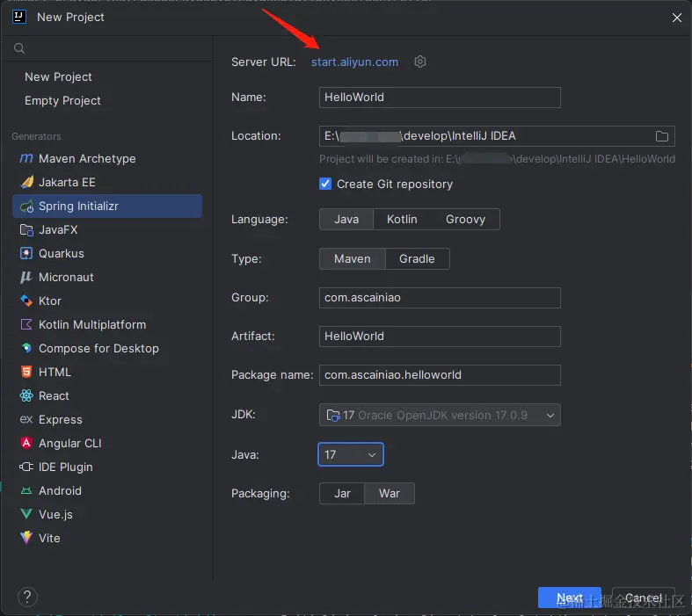The width and height of the screenshot is (692, 616).
Task: Pick the JavaFX generator icon
Action: (26, 229)
